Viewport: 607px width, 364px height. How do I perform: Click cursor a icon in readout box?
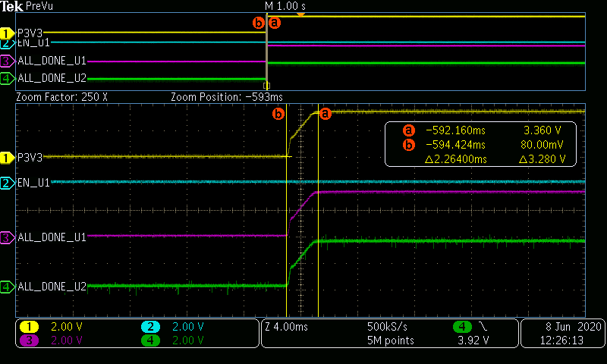(408, 130)
